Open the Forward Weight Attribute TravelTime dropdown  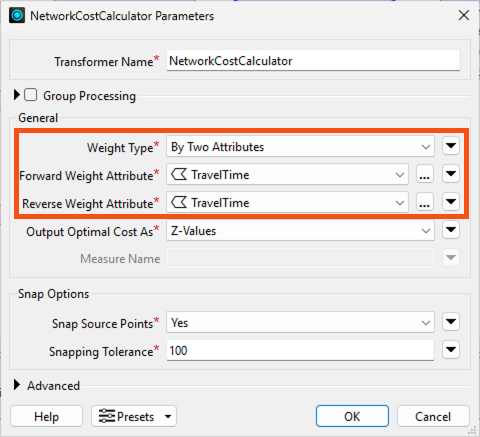click(x=287, y=174)
